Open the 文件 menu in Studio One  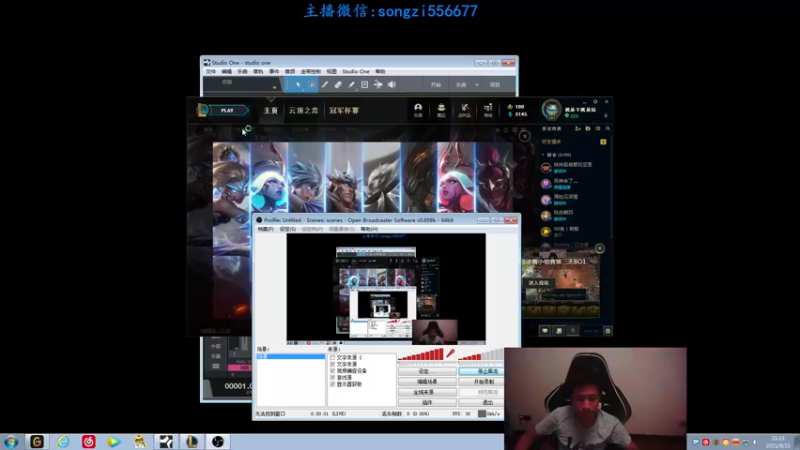pos(211,71)
